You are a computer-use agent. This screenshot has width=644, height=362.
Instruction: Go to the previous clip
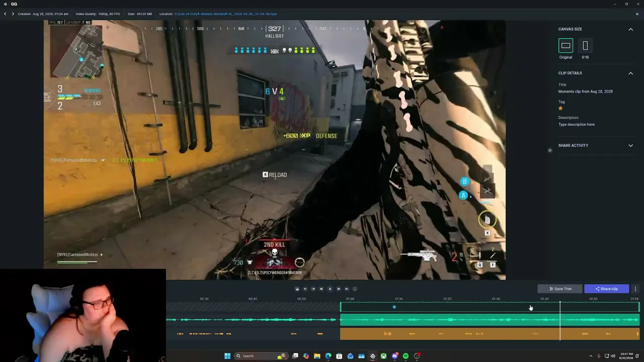tap(5, 14)
